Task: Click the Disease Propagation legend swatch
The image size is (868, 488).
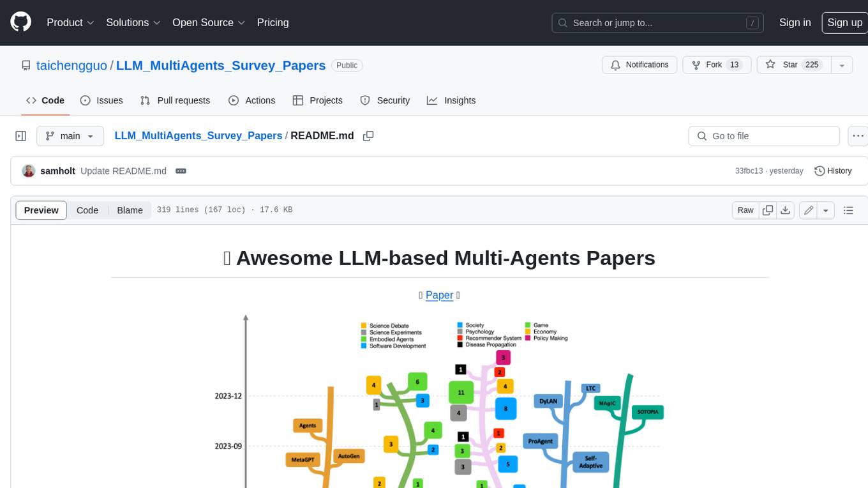Action: 460,345
